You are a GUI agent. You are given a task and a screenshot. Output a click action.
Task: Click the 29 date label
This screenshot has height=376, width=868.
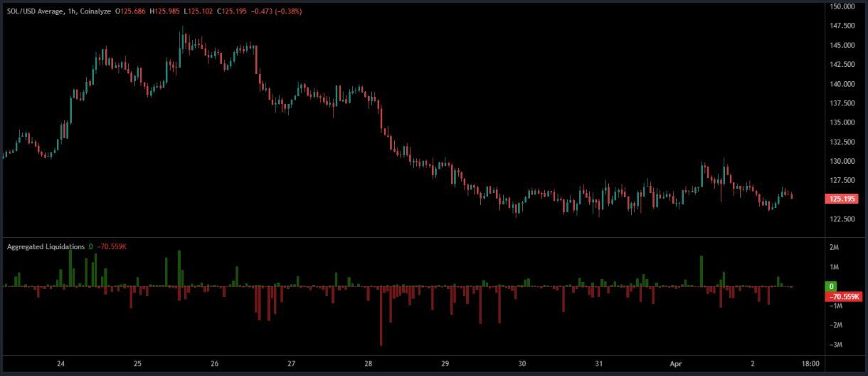pyautogui.click(x=445, y=364)
